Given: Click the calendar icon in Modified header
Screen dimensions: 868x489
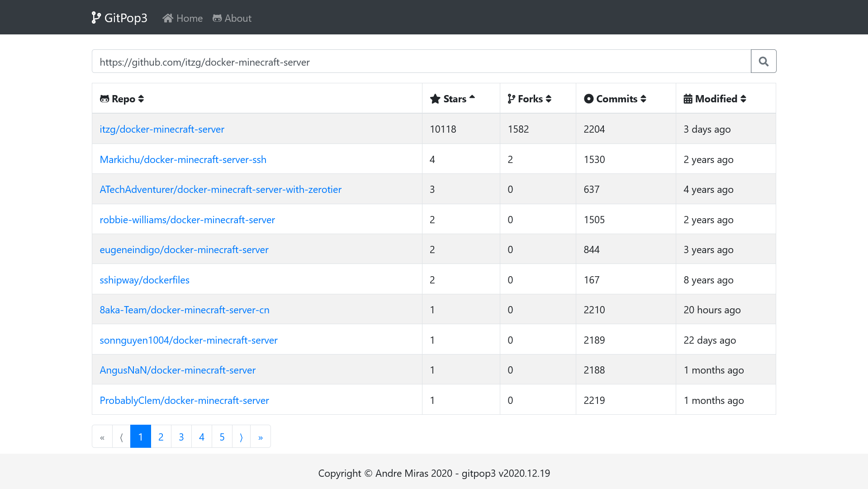Looking at the screenshot, I should click(x=688, y=99).
